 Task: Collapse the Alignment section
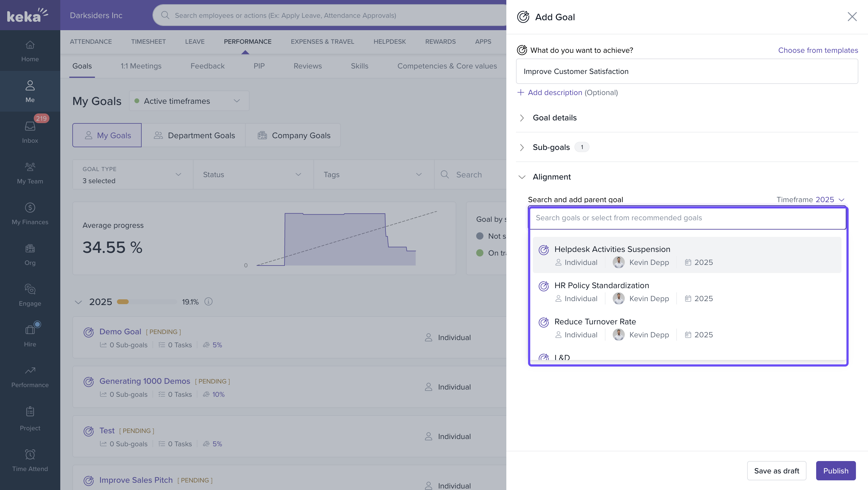point(552,177)
